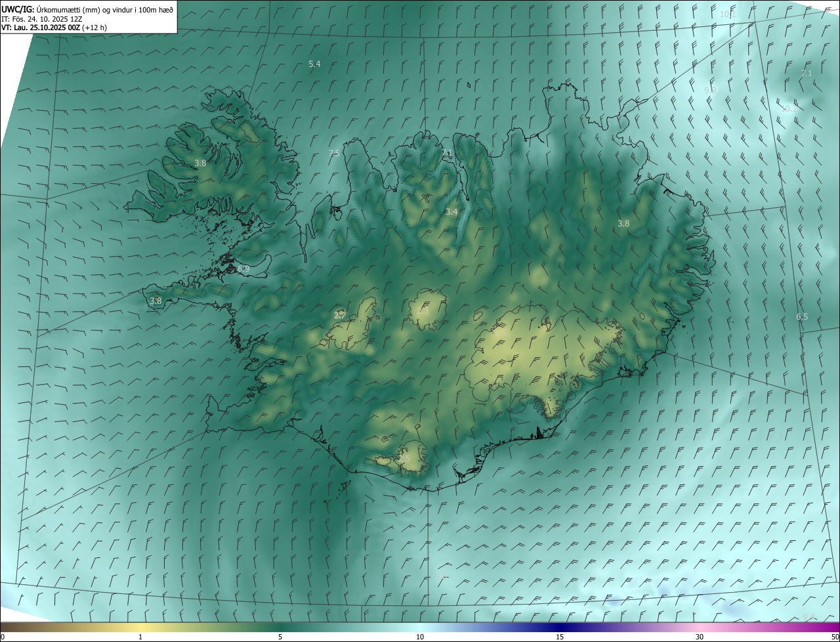Click the 2.3 value on Hofsjökull glacier
This screenshot has height=642, width=840.
click(x=424, y=310)
